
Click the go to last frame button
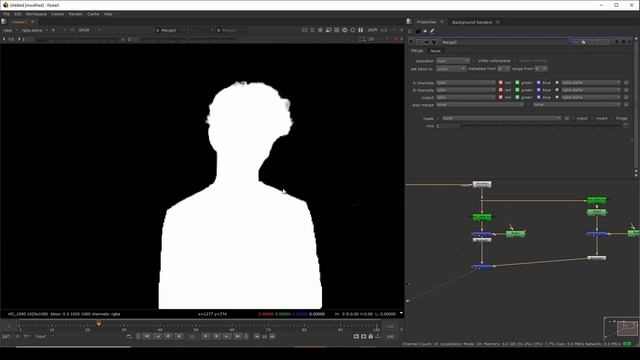click(238, 336)
